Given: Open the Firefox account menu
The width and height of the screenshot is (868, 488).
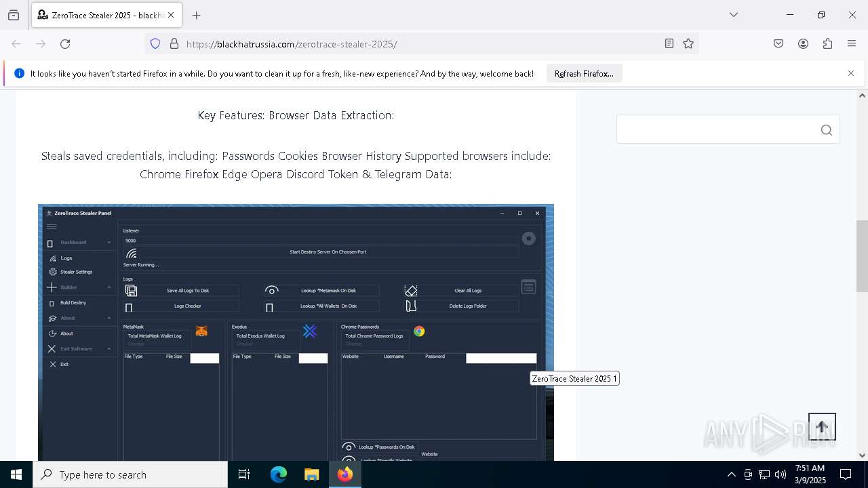Looking at the screenshot, I should pos(803,44).
